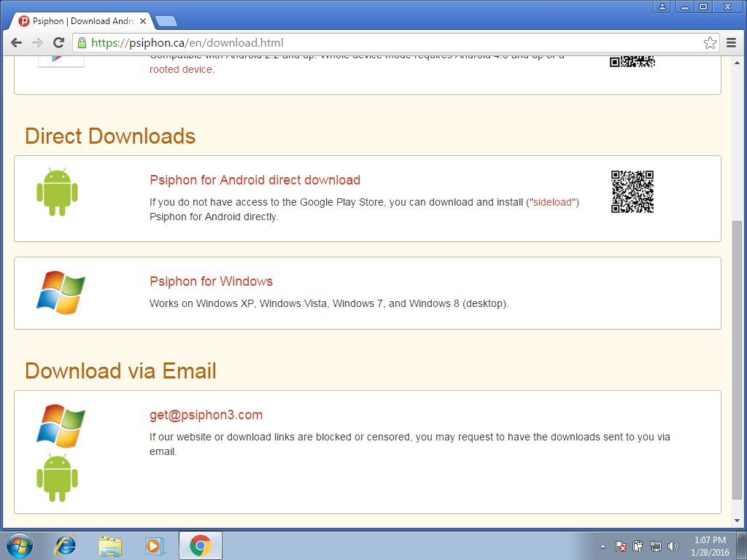Open the Windows Start menu
This screenshot has height=560, width=747.
(20, 545)
